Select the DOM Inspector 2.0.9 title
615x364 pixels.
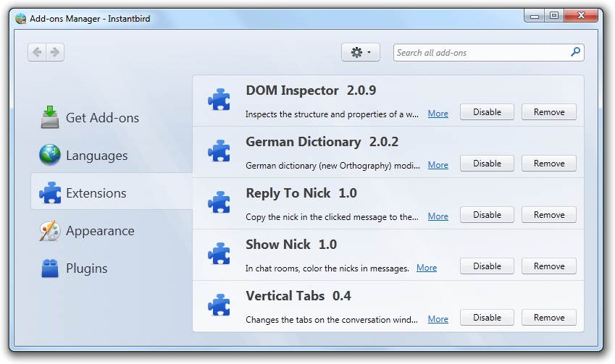(311, 90)
